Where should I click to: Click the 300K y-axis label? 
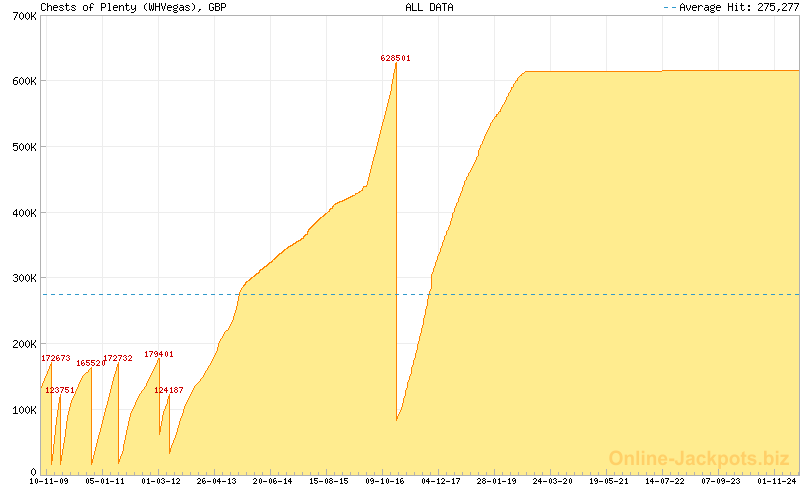pos(22,278)
